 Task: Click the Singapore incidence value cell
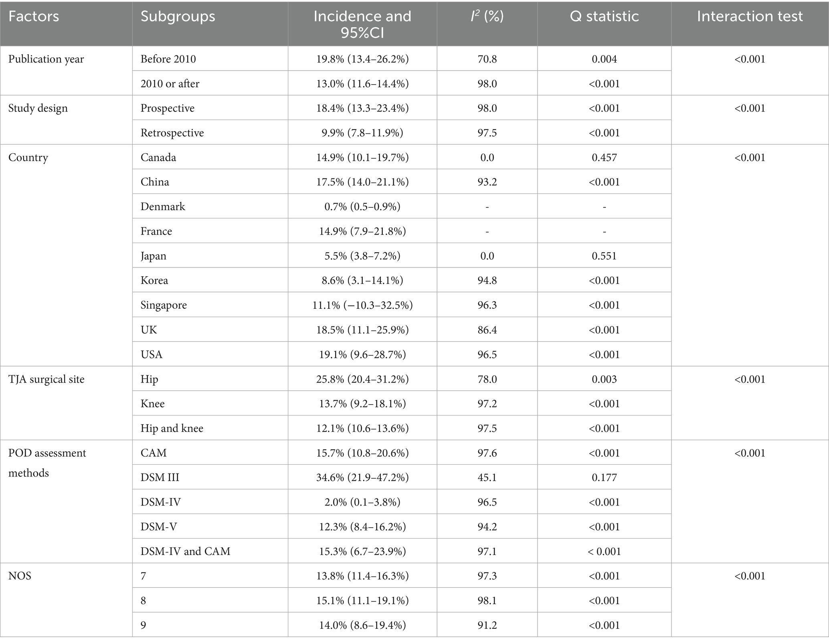tap(362, 305)
